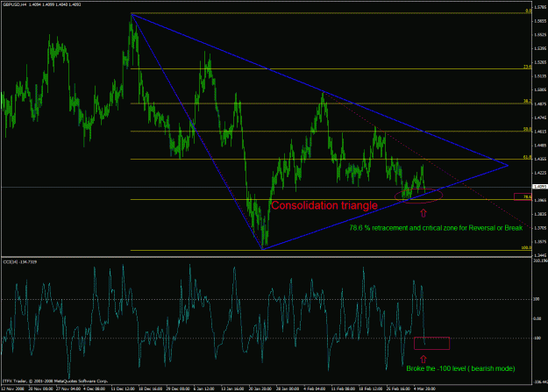548x392 pixels.
Task: Select the Fibonacci 61.8 level label
Action: (x=527, y=157)
